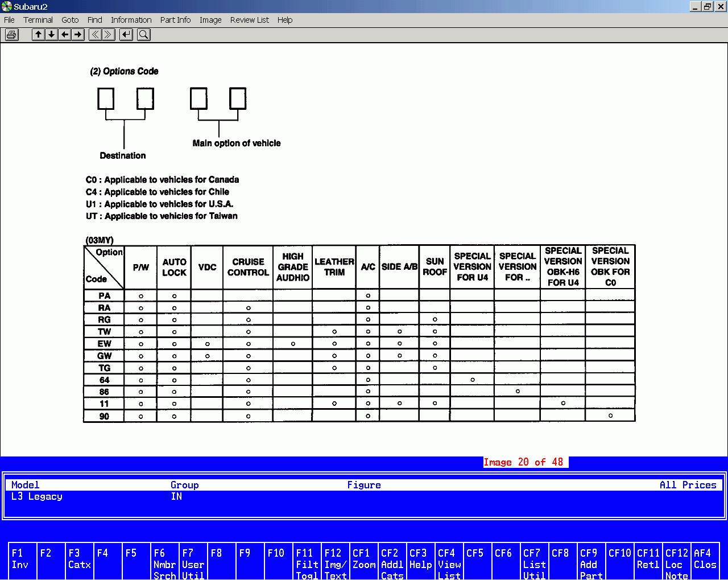Click the magnifying glass zoom icon

click(x=144, y=35)
